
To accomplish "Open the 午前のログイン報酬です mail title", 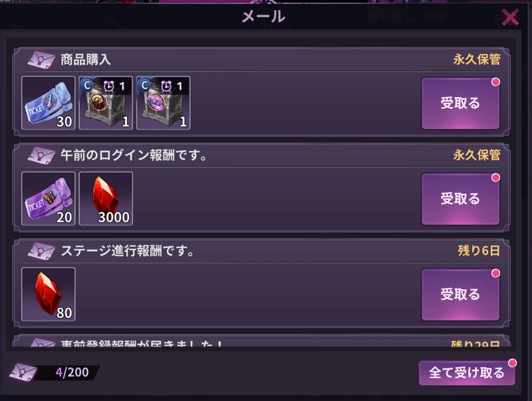I will 134,156.
